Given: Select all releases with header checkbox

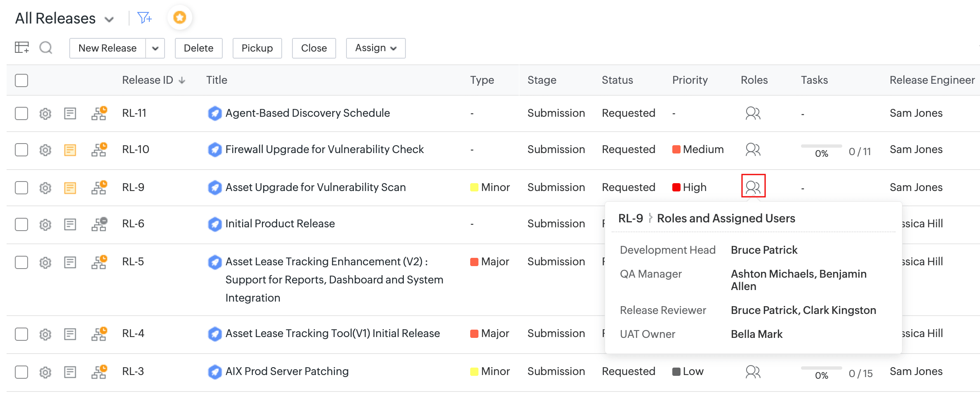Looking at the screenshot, I should point(21,80).
